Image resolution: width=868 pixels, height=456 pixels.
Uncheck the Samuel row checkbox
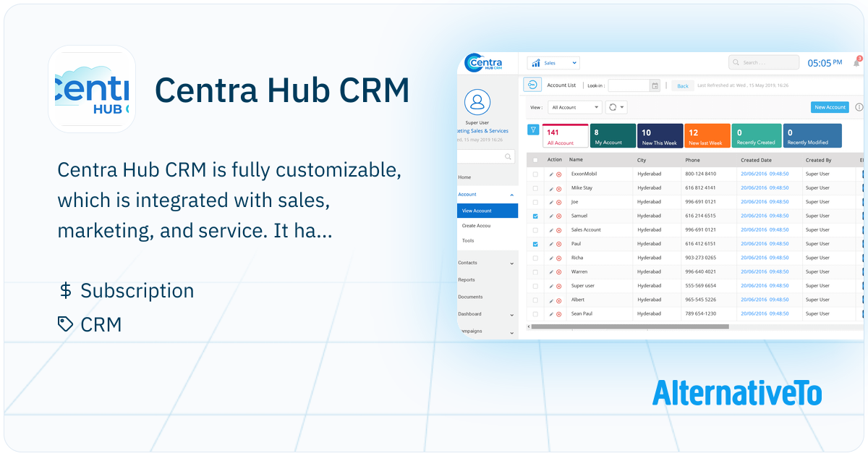coord(535,216)
